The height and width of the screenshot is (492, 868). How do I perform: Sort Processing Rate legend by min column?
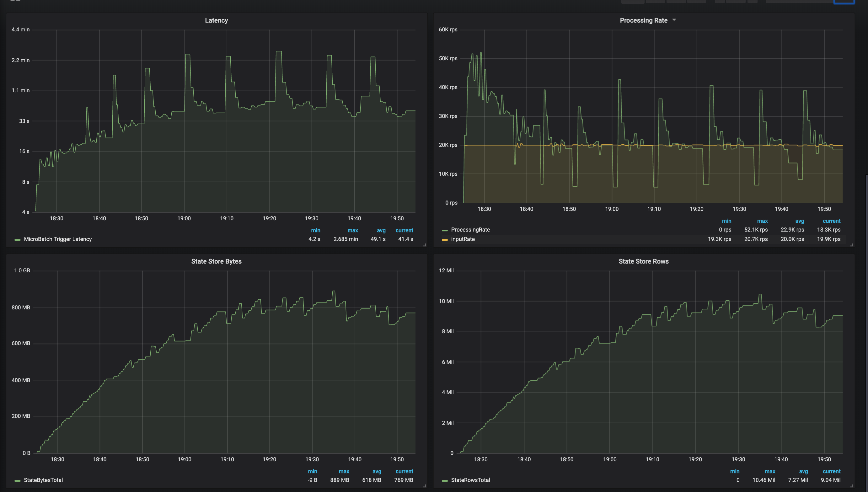[x=726, y=221]
